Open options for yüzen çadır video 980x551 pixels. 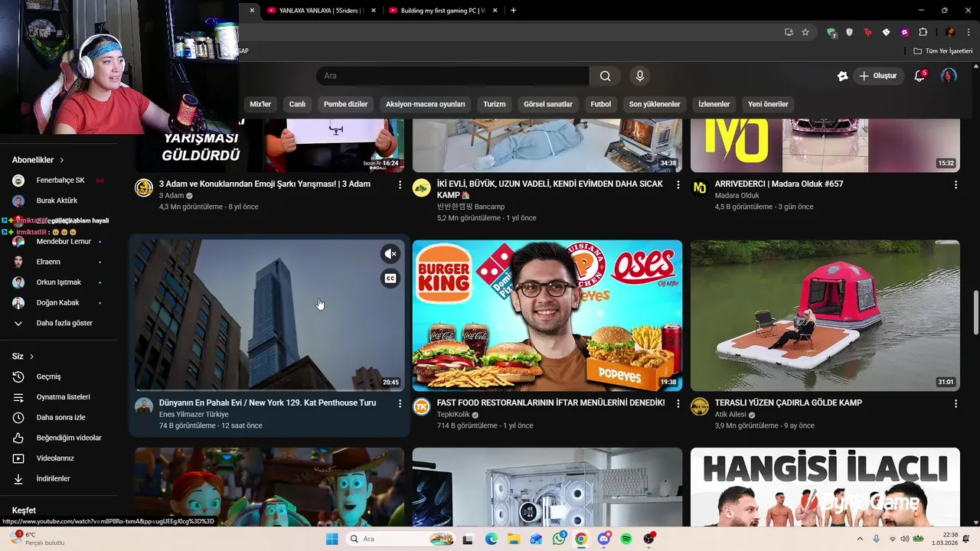pyautogui.click(x=955, y=403)
